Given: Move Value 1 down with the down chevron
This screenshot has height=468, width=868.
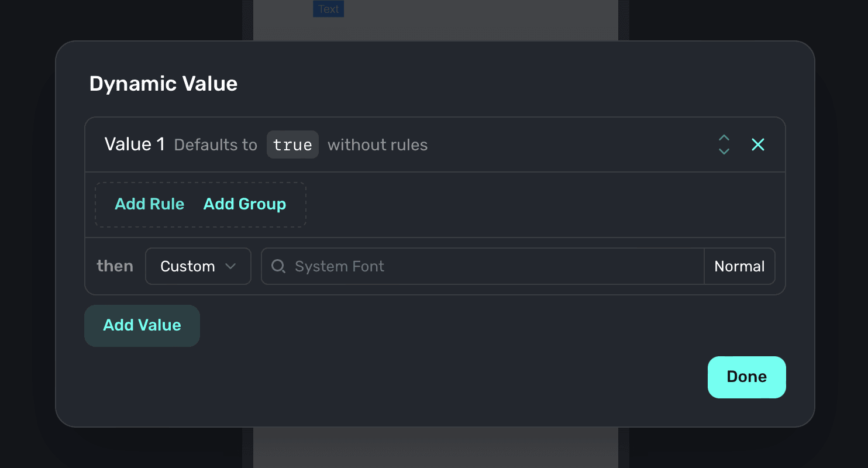Looking at the screenshot, I should (x=724, y=152).
